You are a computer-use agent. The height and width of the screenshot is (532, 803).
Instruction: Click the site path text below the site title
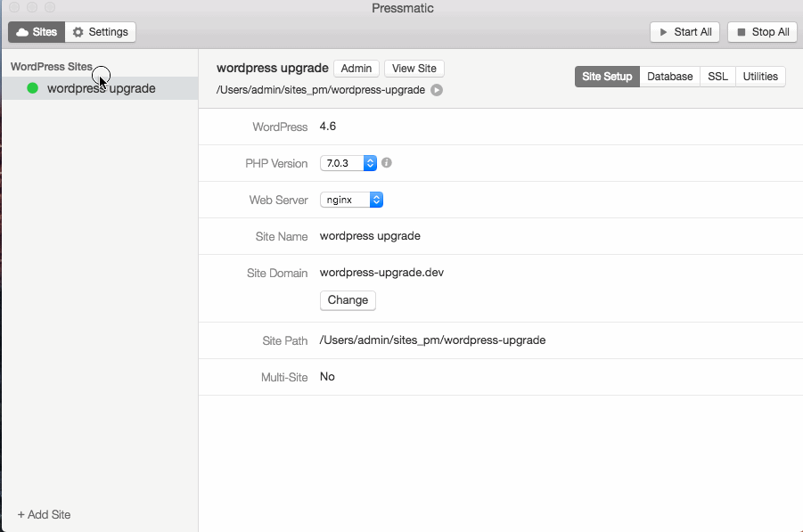321,90
